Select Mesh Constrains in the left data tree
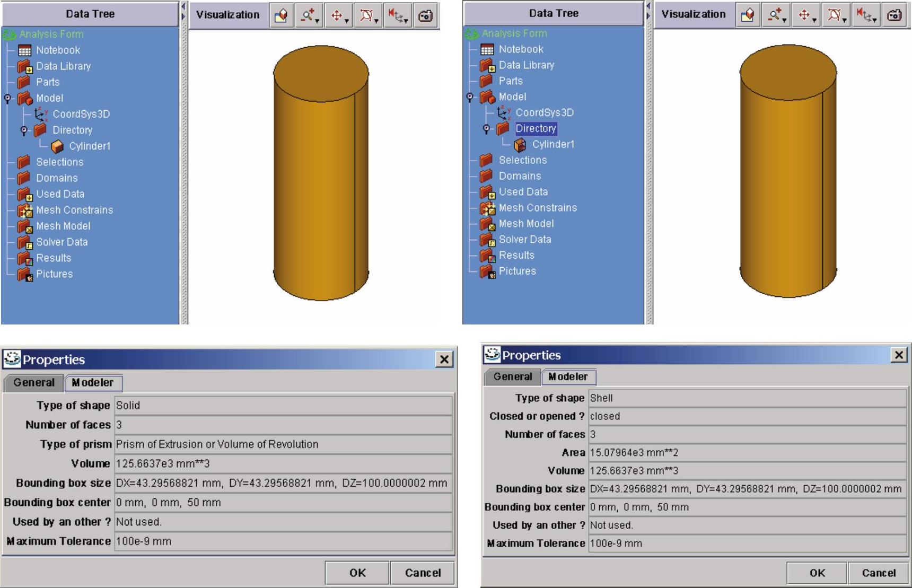This screenshot has height=588, width=912. (74, 210)
